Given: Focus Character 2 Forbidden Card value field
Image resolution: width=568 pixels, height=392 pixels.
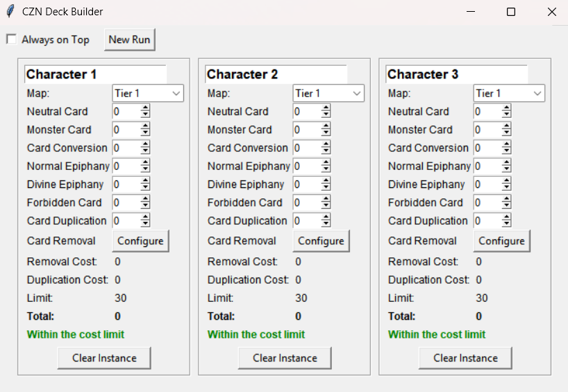Looking at the screenshot, I should pyautogui.click(x=307, y=203).
